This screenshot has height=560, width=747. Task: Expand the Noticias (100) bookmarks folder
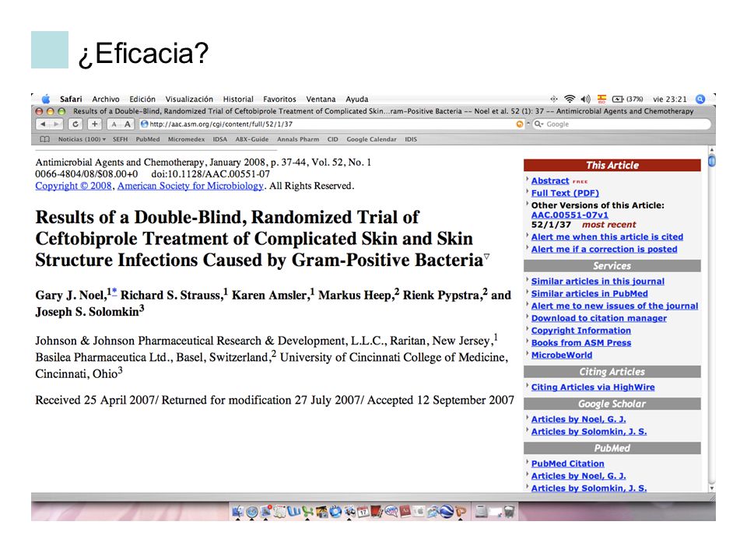click(82, 139)
